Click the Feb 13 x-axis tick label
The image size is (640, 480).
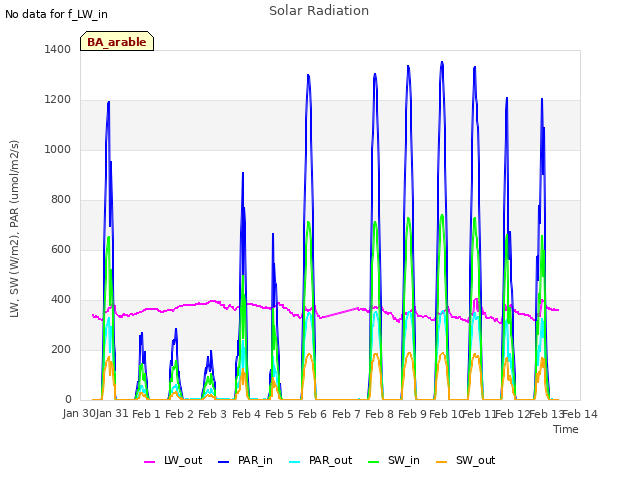[546, 414]
